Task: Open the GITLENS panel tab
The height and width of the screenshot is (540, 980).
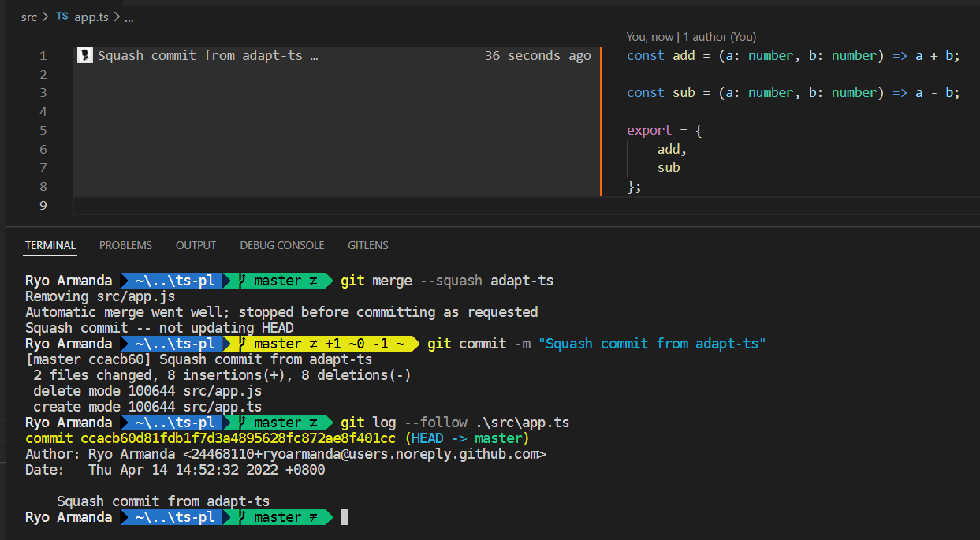Action: 368,245
